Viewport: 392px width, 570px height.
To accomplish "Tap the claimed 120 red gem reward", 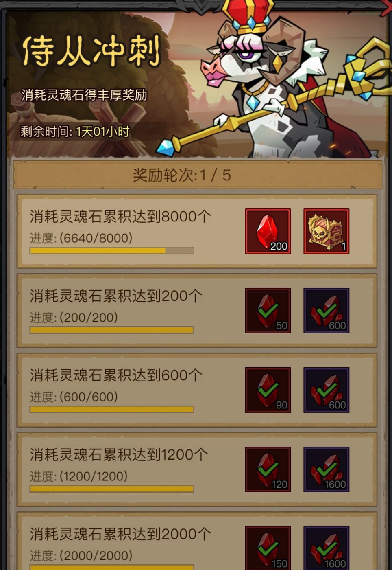I will (268, 469).
